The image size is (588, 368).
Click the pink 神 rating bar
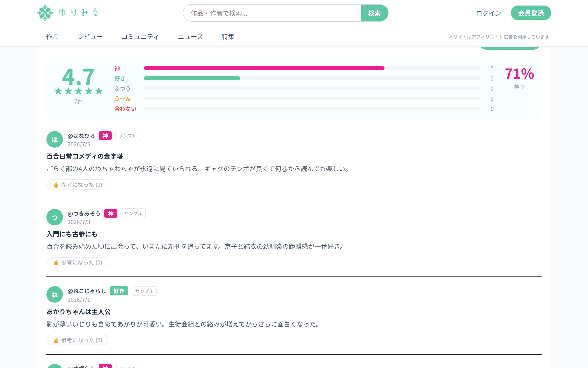tap(264, 68)
